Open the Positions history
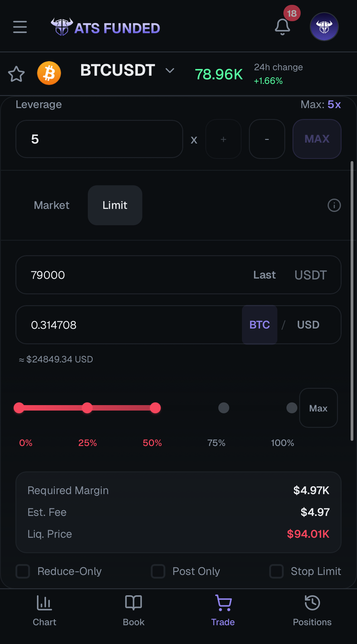Viewport: 357px width, 644px height. click(x=312, y=610)
